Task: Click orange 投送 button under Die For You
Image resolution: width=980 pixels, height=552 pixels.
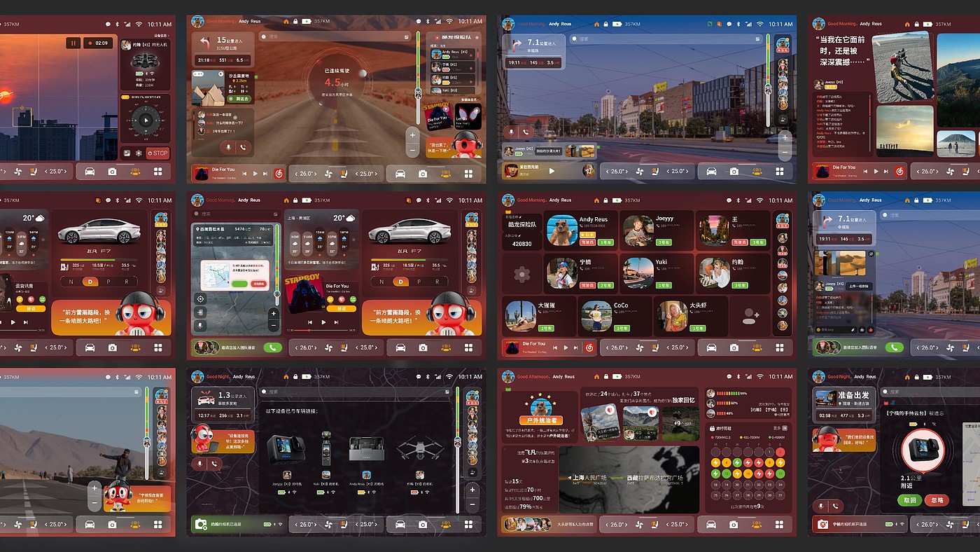Action: pyautogui.click(x=342, y=309)
